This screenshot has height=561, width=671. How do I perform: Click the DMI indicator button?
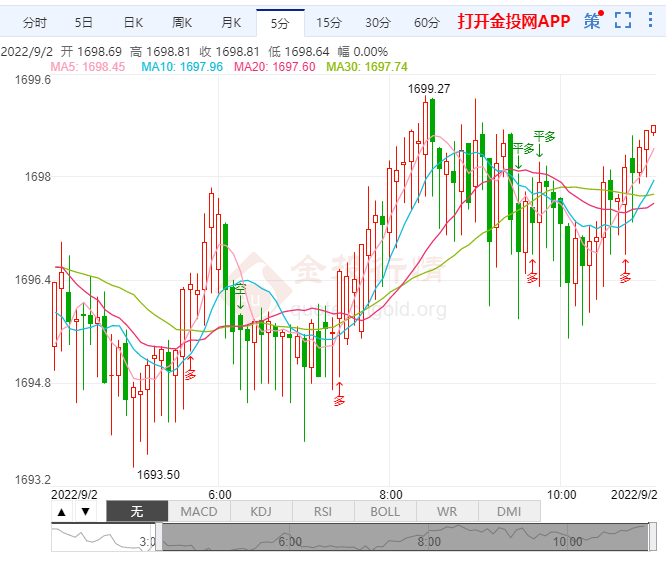click(x=509, y=512)
